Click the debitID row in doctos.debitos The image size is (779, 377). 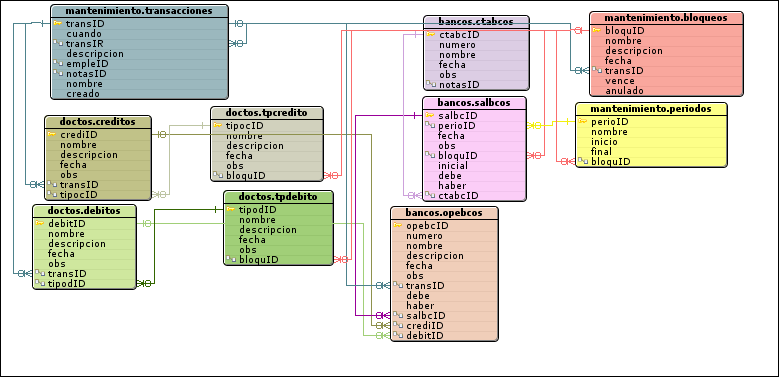(x=84, y=224)
